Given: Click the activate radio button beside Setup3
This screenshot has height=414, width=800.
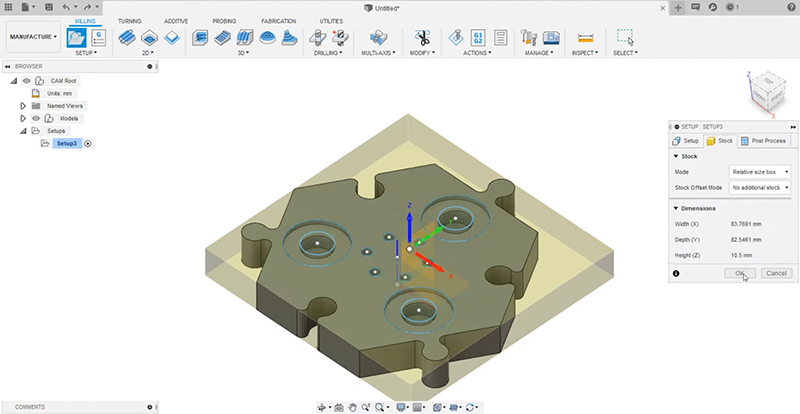Looking at the screenshot, I should point(88,144).
